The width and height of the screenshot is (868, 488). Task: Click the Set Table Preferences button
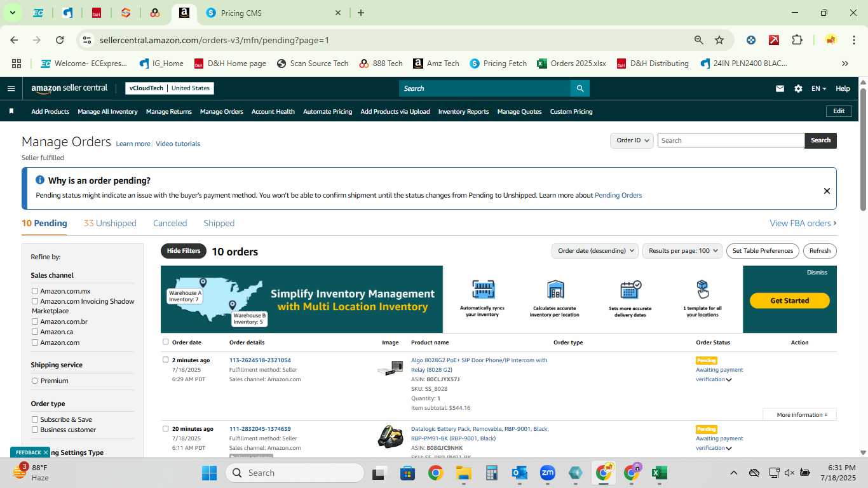click(x=763, y=251)
